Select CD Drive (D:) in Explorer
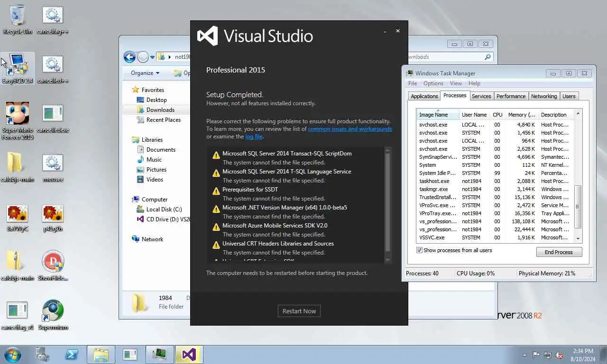 pyautogui.click(x=163, y=219)
